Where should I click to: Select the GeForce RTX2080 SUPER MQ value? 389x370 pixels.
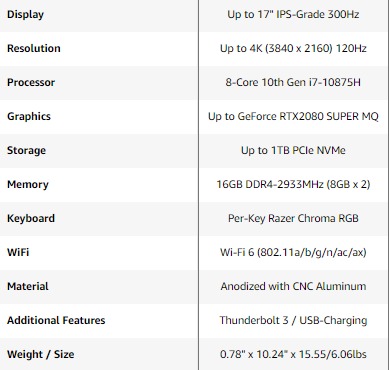click(x=293, y=116)
